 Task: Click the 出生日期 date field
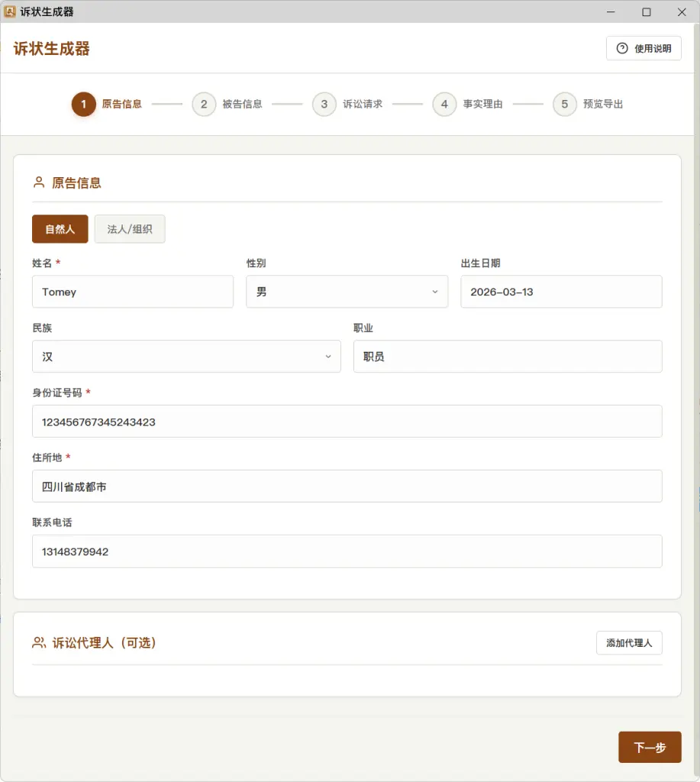(561, 292)
